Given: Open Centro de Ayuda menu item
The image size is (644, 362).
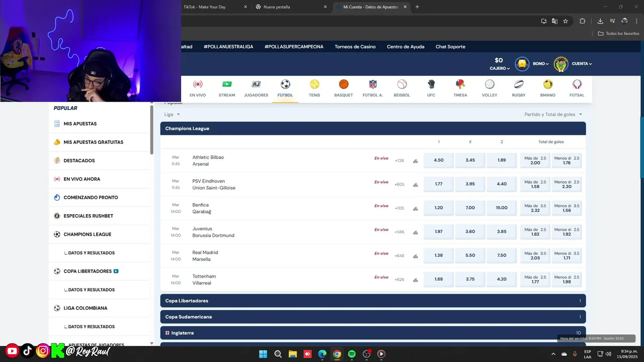Looking at the screenshot, I should [406, 47].
